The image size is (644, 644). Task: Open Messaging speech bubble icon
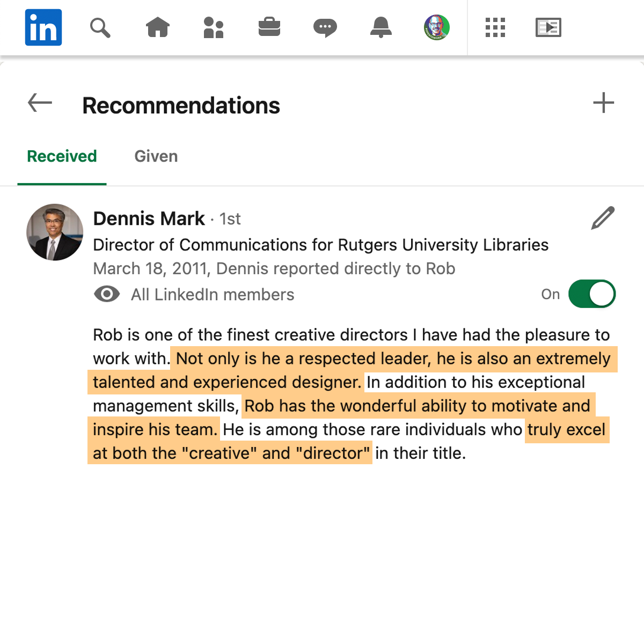325,27
